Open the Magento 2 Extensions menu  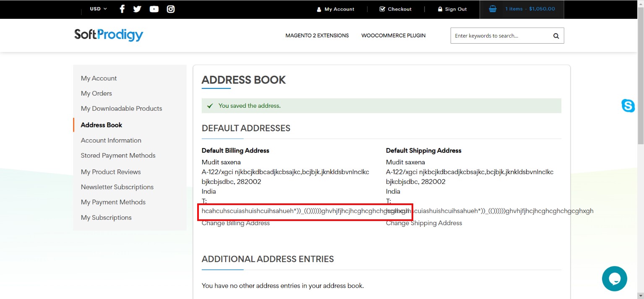tap(317, 36)
